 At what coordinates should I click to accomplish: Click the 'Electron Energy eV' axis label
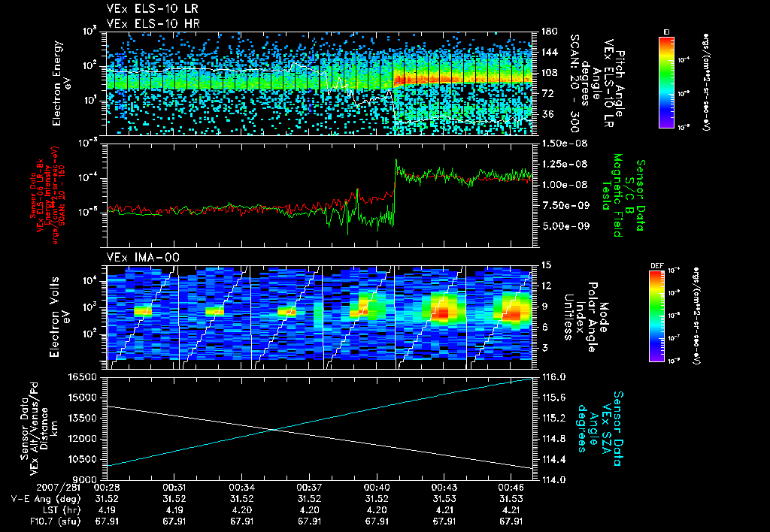(x=60, y=83)
